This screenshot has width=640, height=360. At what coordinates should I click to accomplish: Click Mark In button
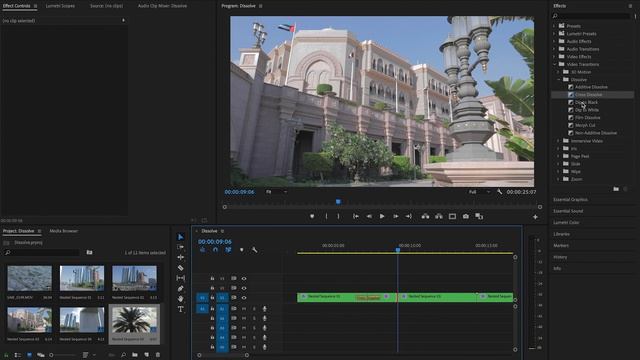326,216
